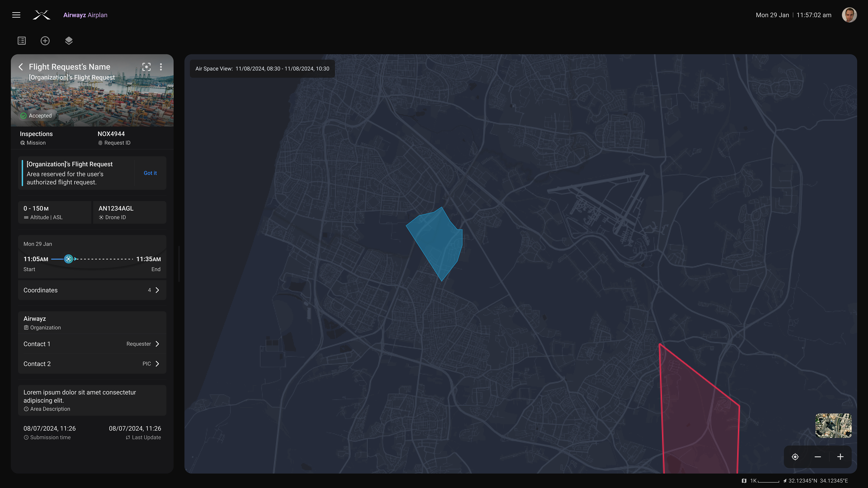Click the Accepted status badge
This screenshot has height=488, width=868.
point(36,115)
